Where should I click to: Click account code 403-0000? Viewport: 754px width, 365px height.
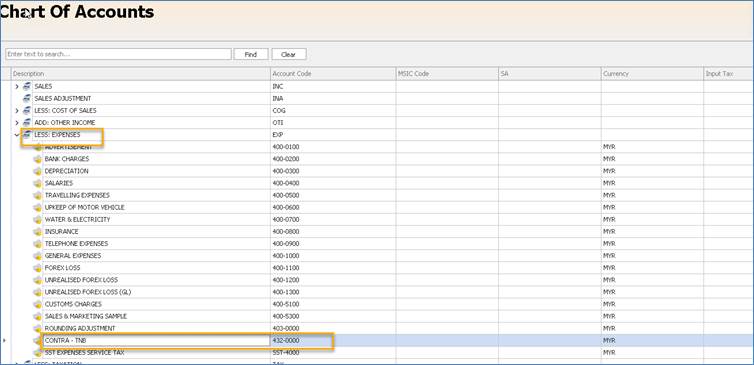(286, 328)
